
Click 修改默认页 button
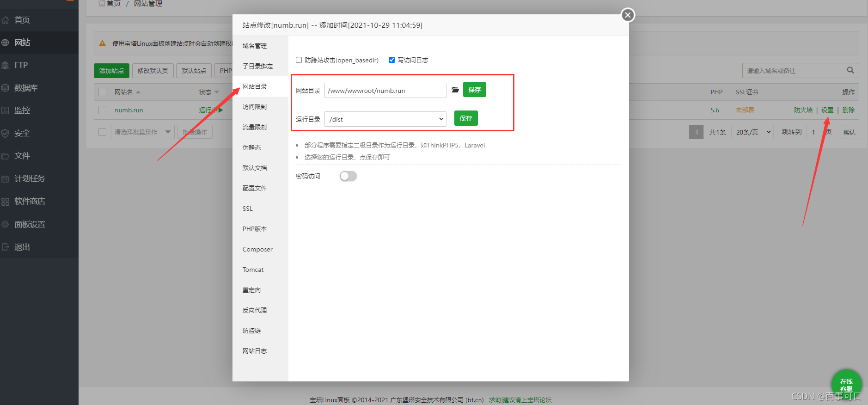[x=153, y=71]
